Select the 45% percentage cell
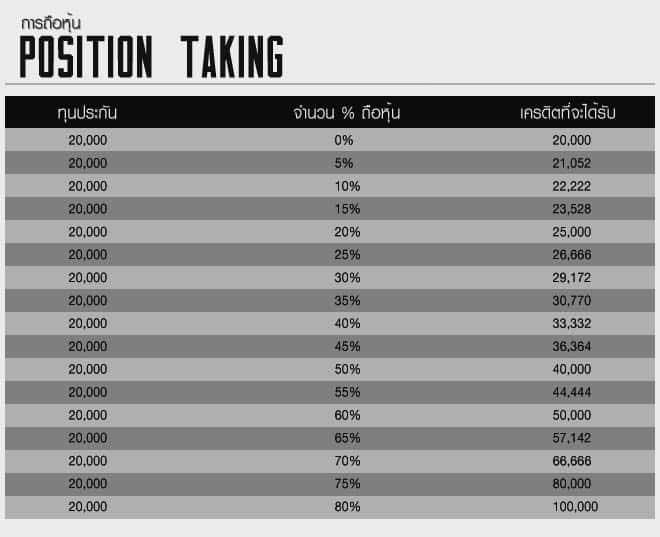Image resolution: width=660 pixels, height=537 pixels. [x=347, y=346]
